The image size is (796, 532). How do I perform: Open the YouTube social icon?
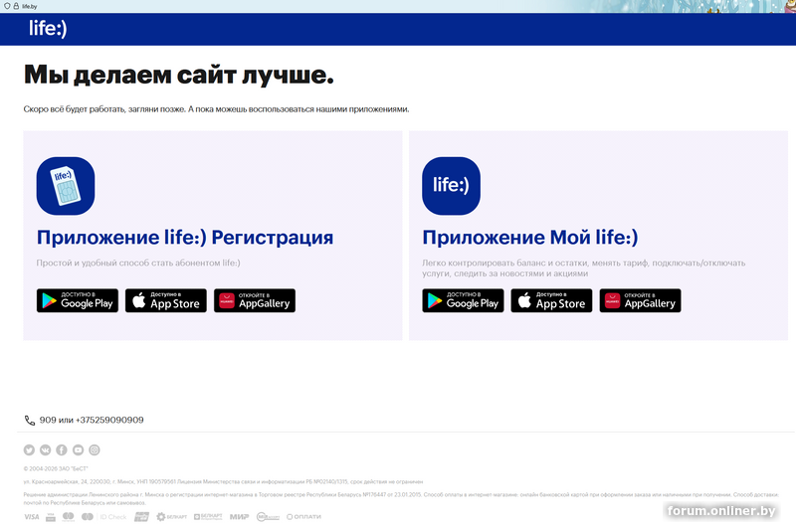click(78, 449)
